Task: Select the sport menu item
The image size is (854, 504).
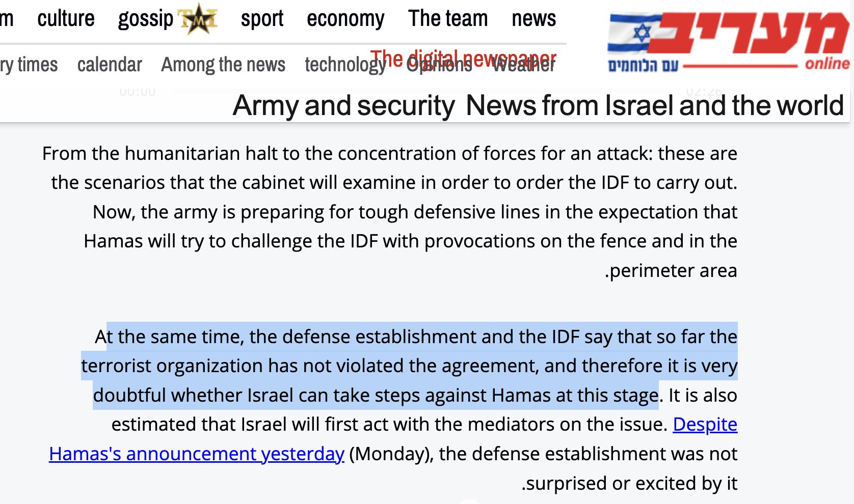Action: pos(262,20)
